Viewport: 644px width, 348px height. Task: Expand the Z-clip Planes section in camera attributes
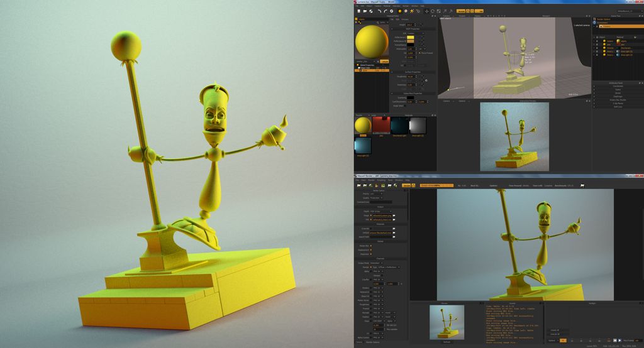[x=618, y=104]
